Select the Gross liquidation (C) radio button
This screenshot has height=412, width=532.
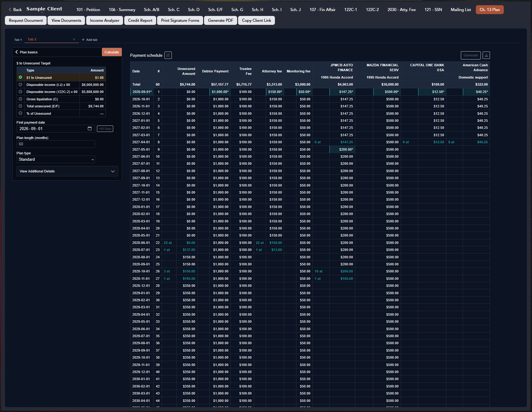pyautogui.click(x=20, y=99)
